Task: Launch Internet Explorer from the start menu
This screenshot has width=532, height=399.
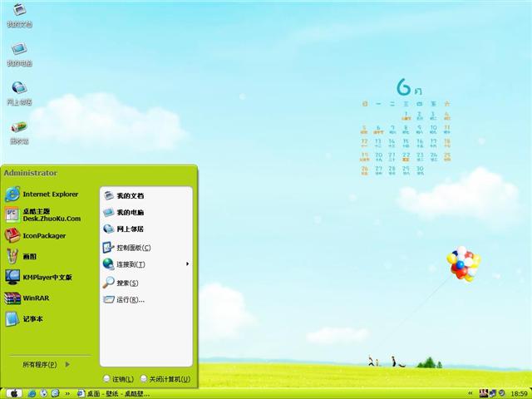Action: click(42, 194)
